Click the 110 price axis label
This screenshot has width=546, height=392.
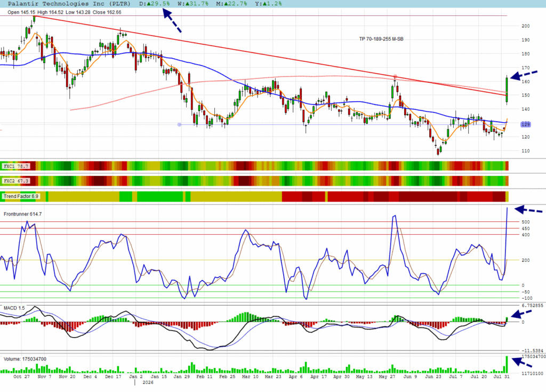click(x=525, y=150)
